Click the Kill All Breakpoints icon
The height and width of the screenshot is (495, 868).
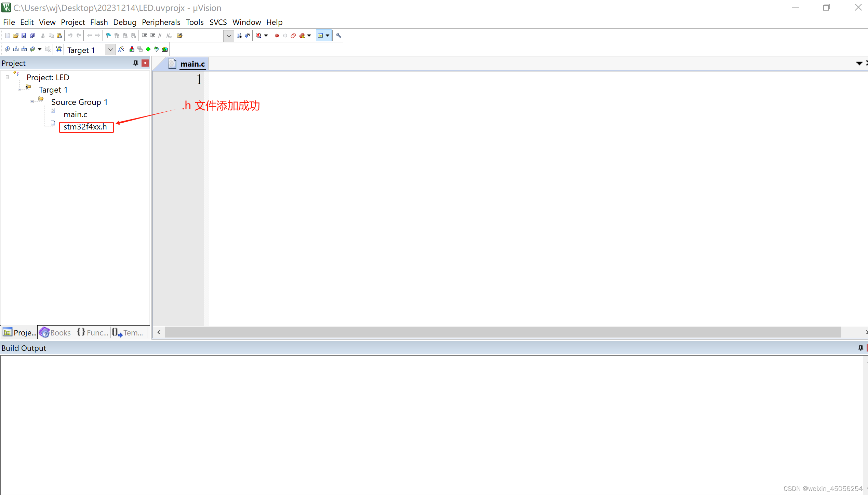point(302,36)
